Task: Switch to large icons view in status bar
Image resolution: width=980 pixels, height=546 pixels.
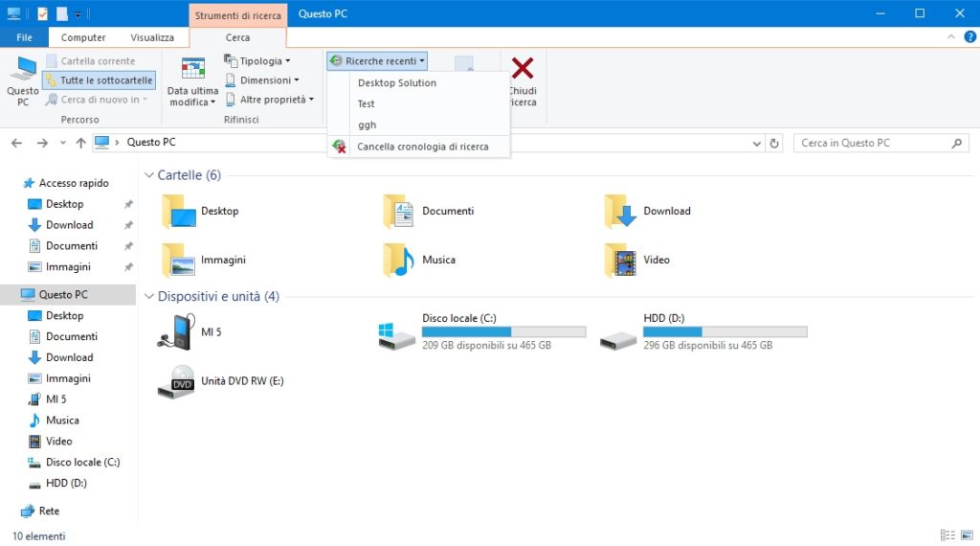Action: pos(968,535)
